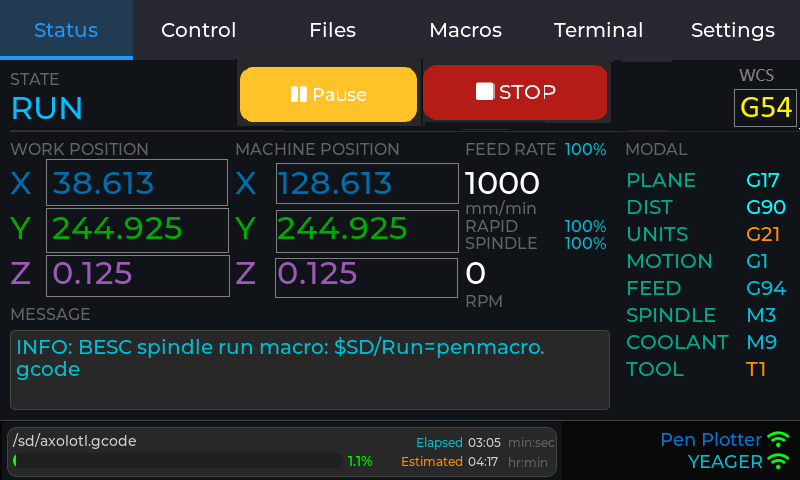Switch to the Files tab
800x480 pixels.
[x=332, y=30]
